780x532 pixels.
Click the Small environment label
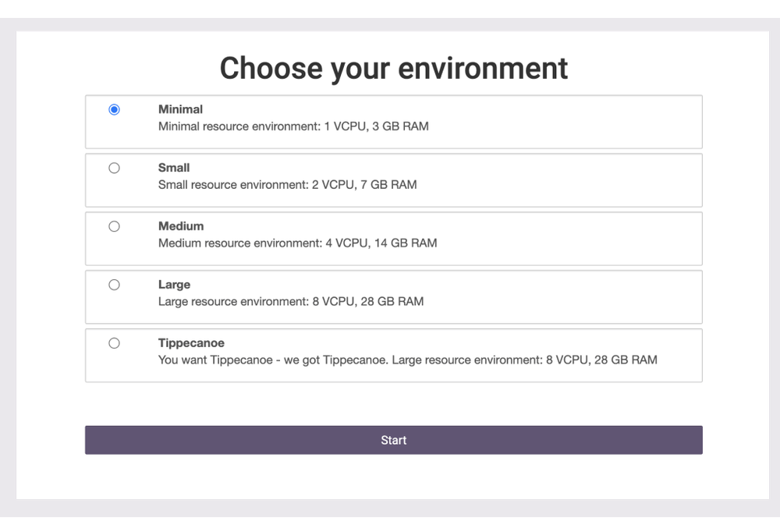click(x=174, y=168)
